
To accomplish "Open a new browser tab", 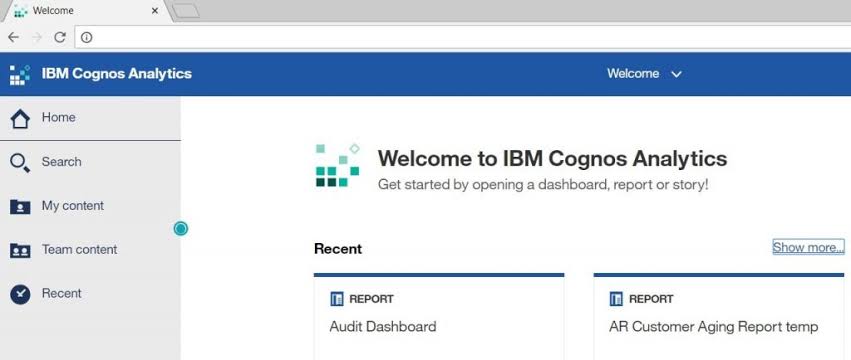I will click(x=186, y=11).
